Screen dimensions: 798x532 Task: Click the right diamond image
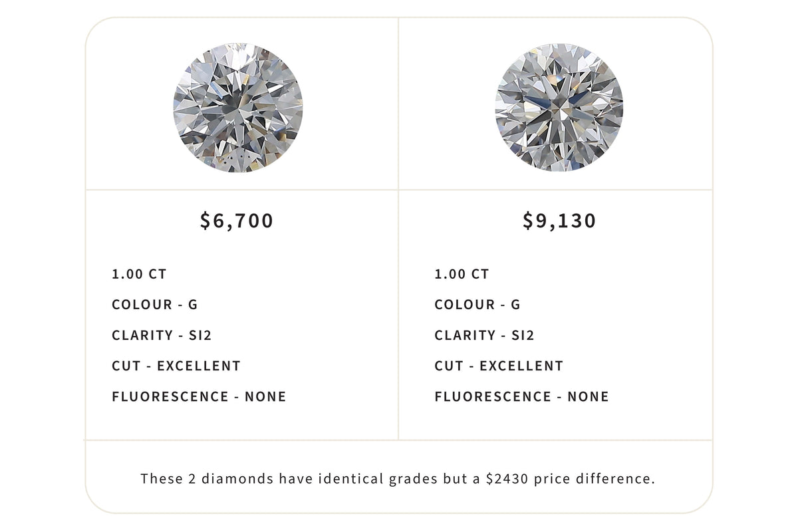[559, 108]
